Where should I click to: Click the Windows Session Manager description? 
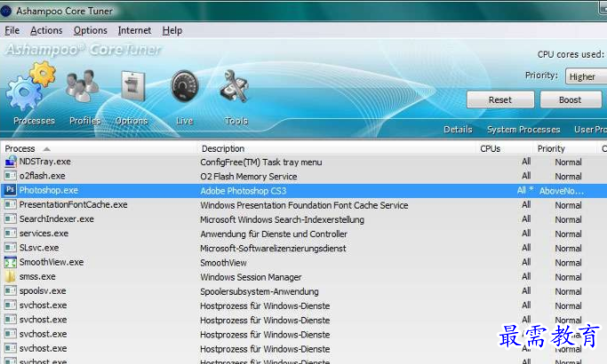(x=251, y=277)
